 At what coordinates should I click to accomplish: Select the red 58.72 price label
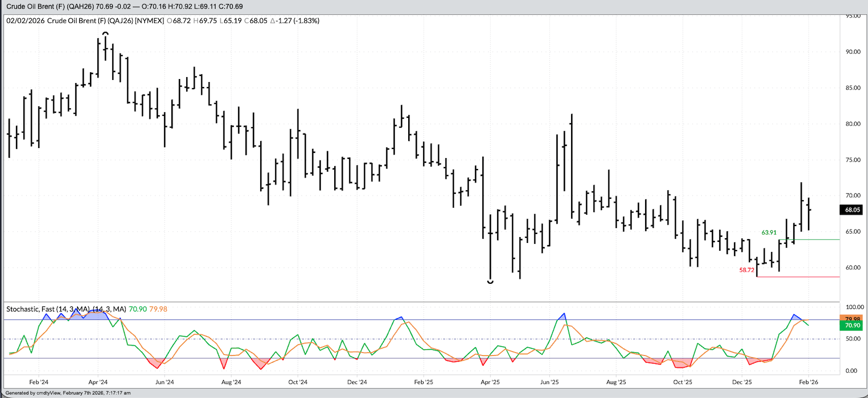[746, 270]
